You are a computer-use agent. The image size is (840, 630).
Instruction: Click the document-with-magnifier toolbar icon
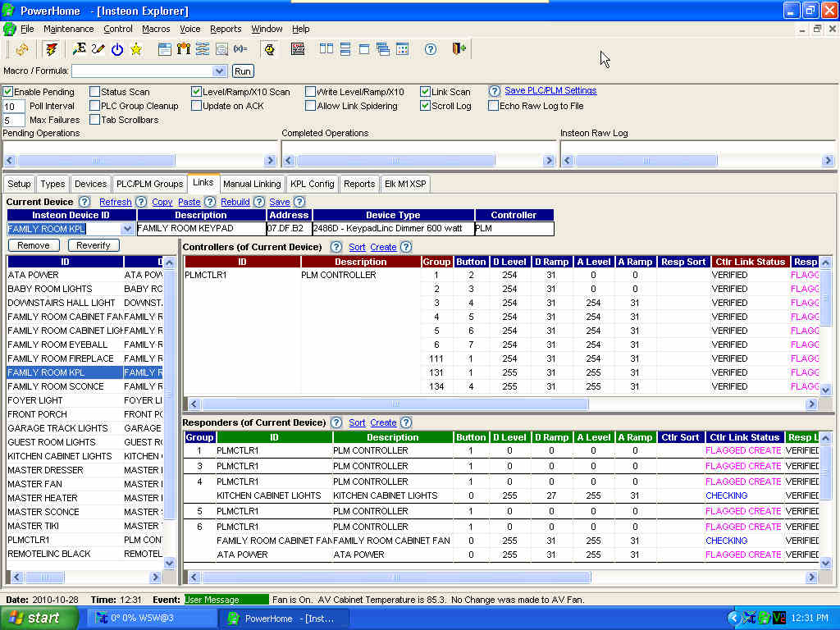coord(221,49)
